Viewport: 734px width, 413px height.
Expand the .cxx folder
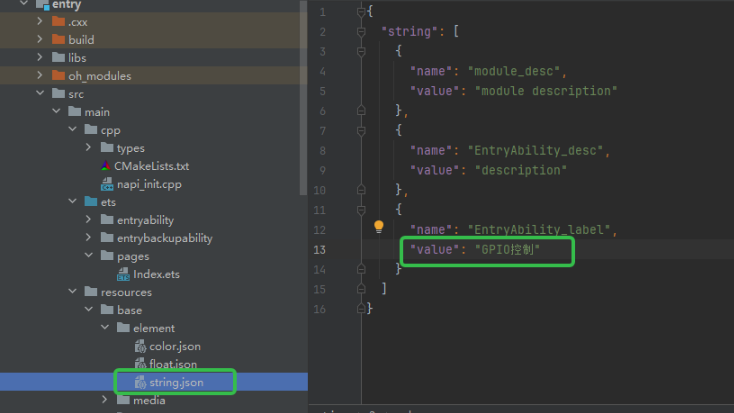[39, 22]
